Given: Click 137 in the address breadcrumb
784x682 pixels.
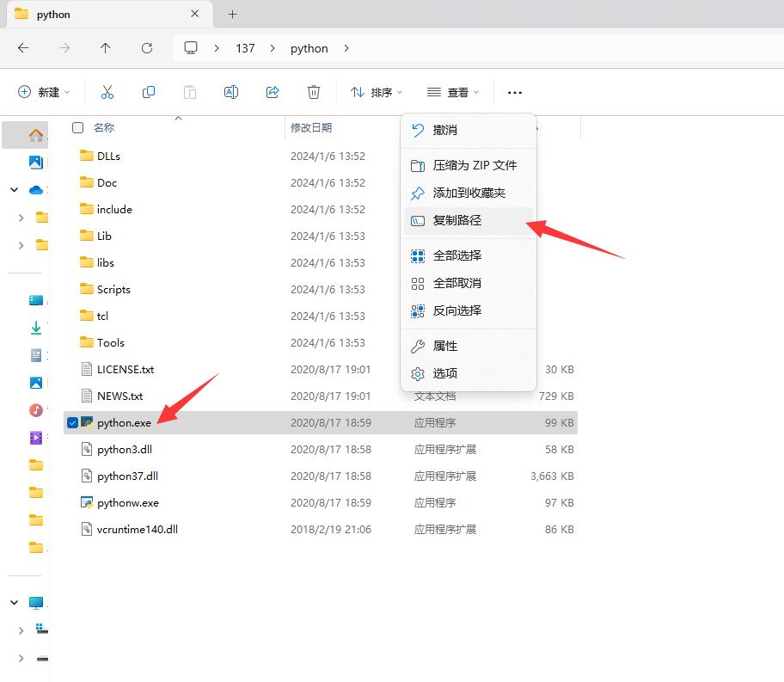Looking at the screenshot, I should [245, 48].
